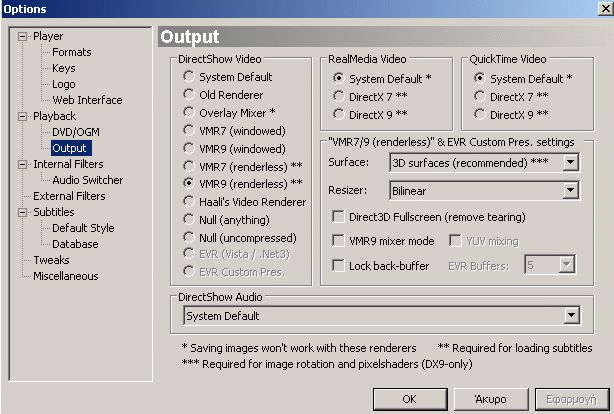Go to the Tweaks settings page

(52, 260)
